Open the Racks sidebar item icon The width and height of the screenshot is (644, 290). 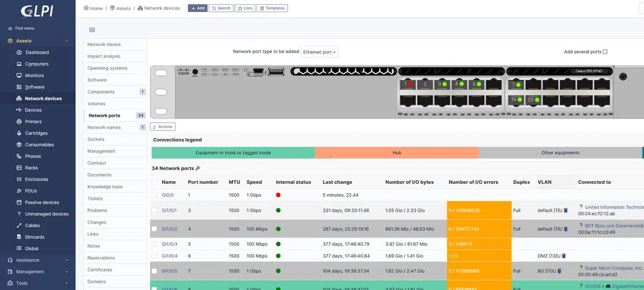click(19, 168)
